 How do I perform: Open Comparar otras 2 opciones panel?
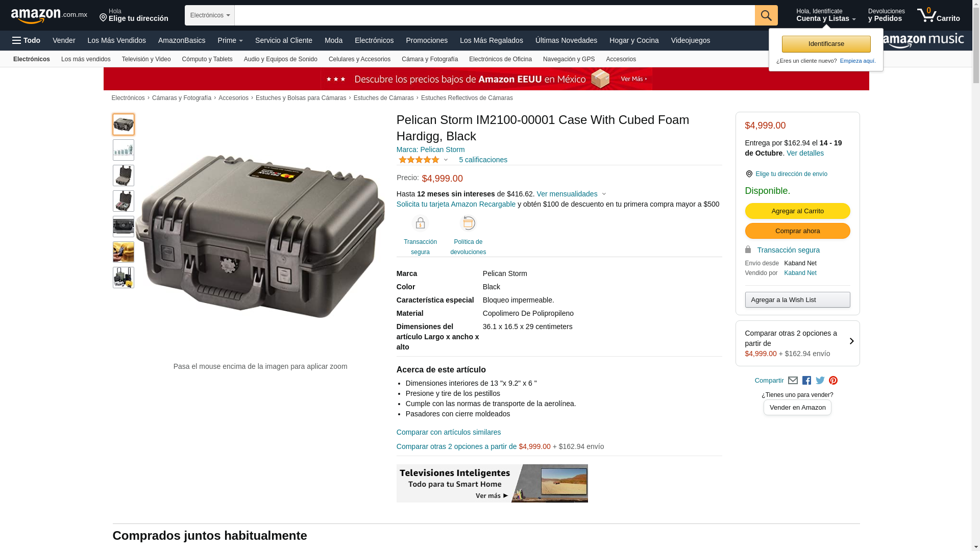[x=797, y=343]
